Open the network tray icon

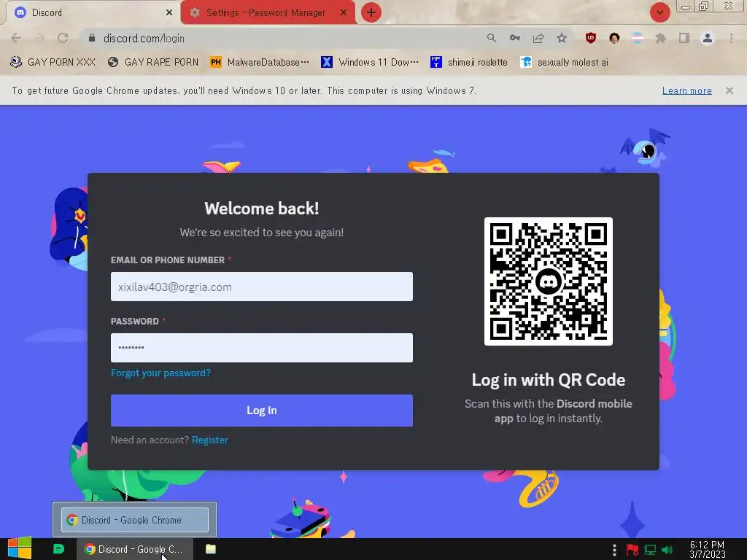click(x=650, y=550)
